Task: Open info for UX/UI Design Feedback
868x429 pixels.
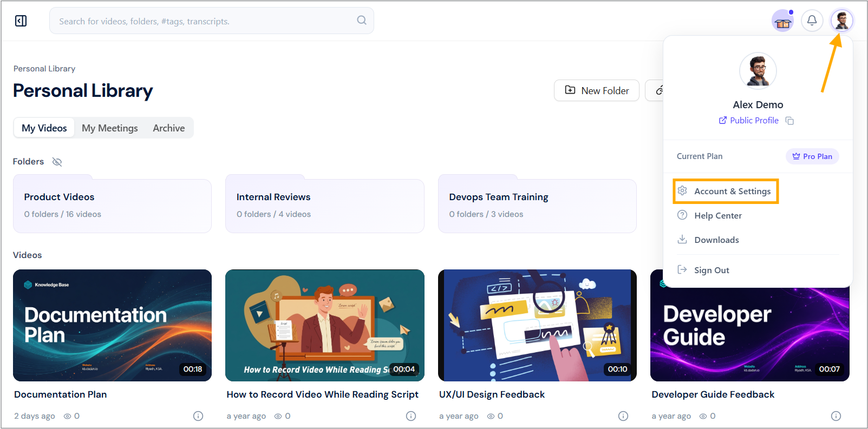Action: click(x=623, y=416)
